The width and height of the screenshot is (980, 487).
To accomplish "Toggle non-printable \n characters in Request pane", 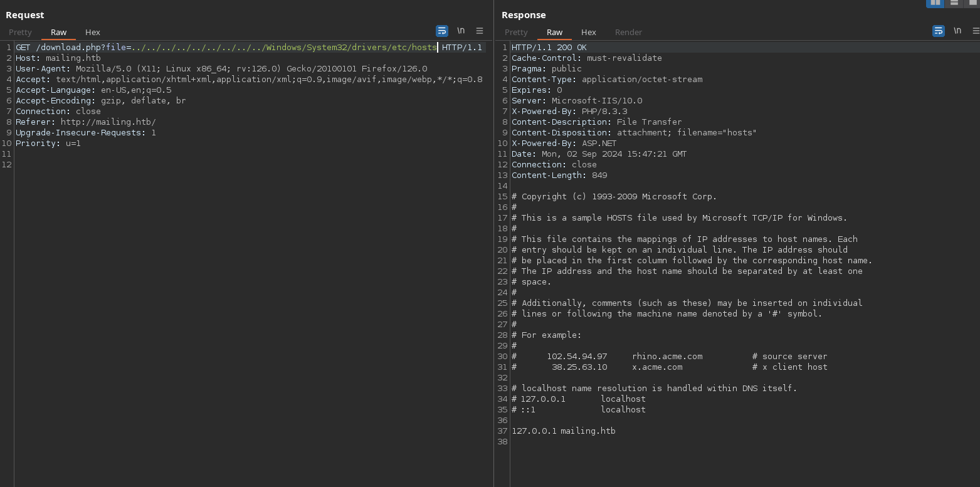I will click(461, 31).
